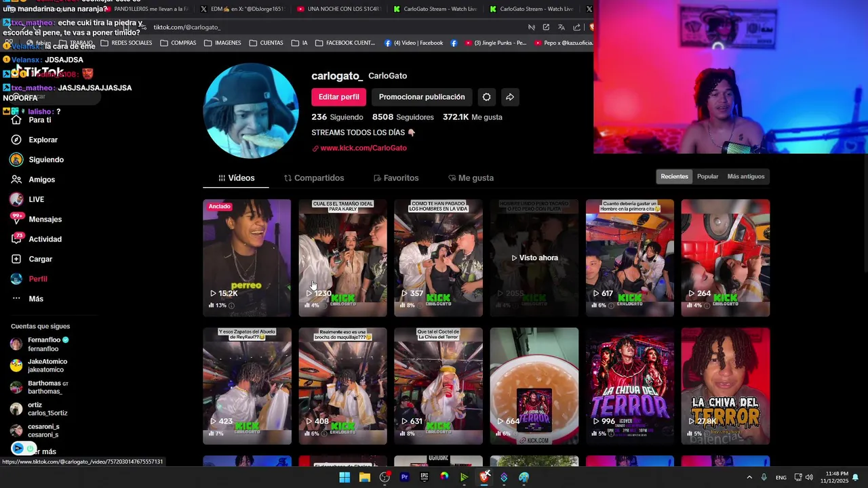Click the share profile arrow icon
868x488 pixels.
pos(510,97)
